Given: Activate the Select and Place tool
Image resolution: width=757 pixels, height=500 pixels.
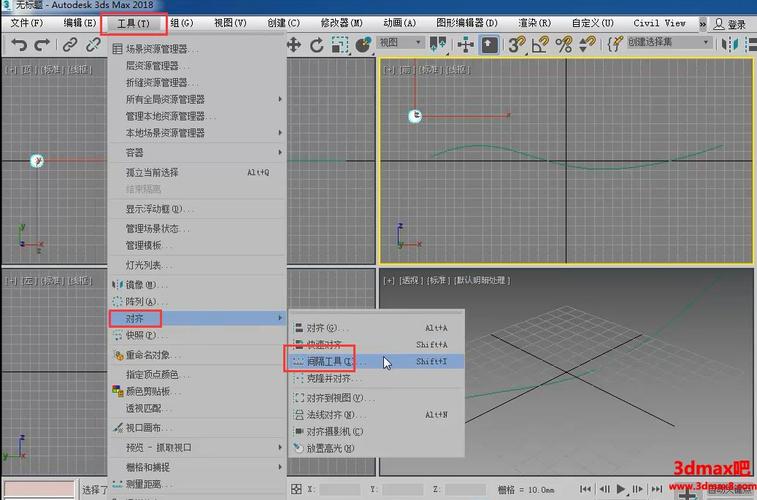Looking at the screenshot, I should 363,45.
